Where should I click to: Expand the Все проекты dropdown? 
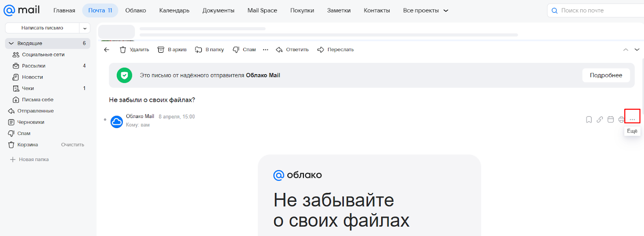point(425,10)
